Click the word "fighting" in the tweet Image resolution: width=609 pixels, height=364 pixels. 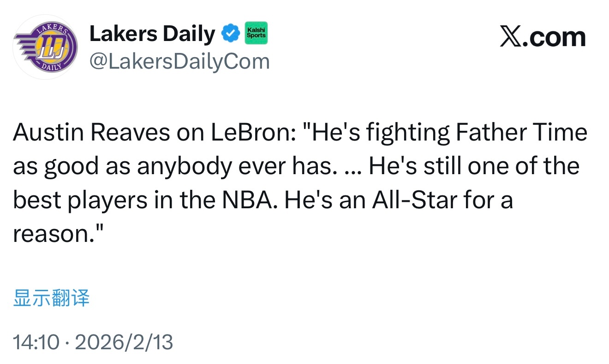[407, 133]
